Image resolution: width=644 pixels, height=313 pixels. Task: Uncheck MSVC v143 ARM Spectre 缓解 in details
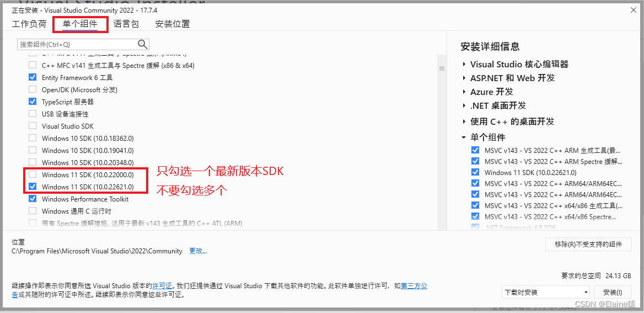[x=475, y=161]
